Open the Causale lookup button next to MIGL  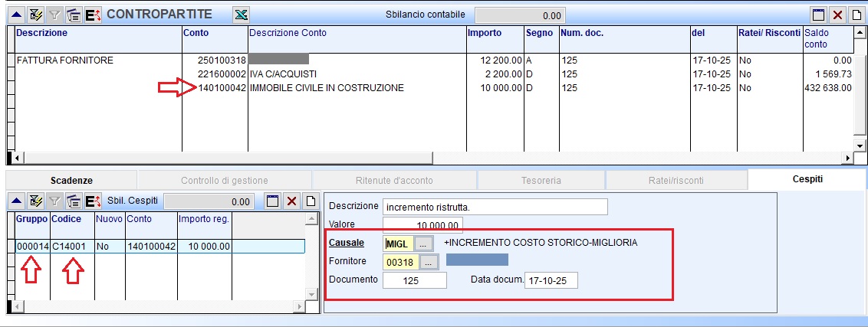click(x=424, y=243)
